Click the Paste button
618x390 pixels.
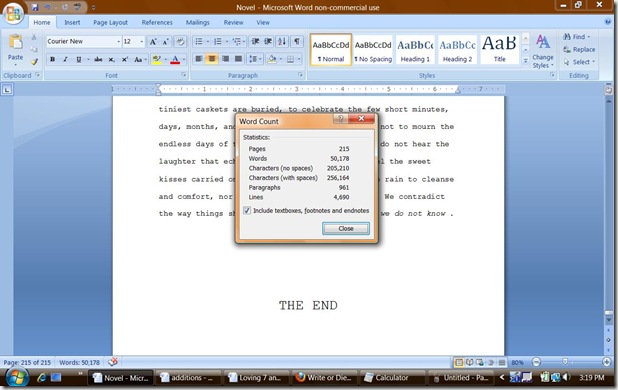[x=15, y=48]
